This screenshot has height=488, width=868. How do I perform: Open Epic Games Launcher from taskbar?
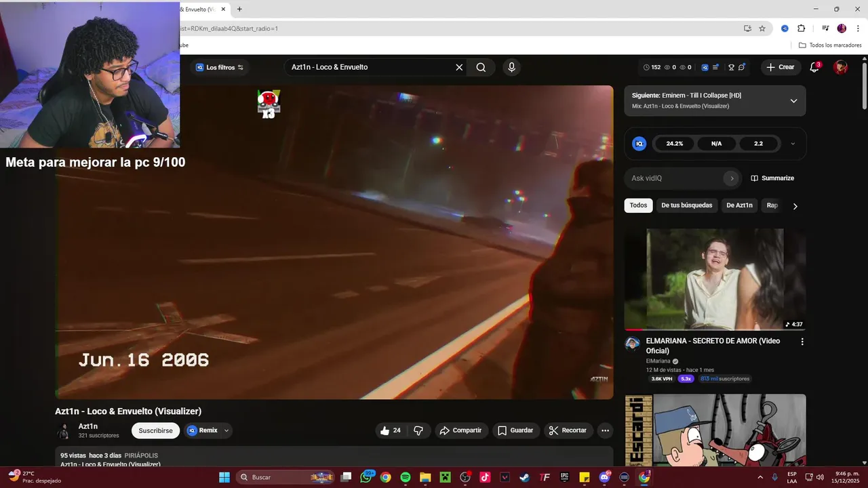pyautogui.click(x=564, y=477)
